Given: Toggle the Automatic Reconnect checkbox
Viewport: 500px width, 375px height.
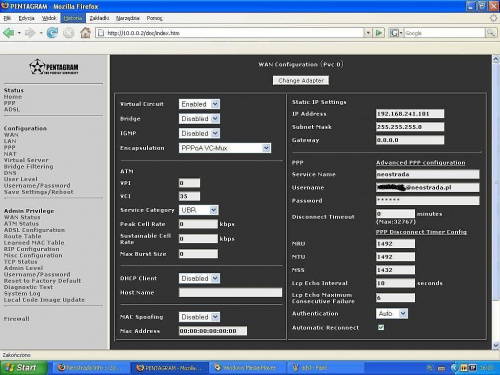Looking at the screenshot, I should click(x=381, y=327).
